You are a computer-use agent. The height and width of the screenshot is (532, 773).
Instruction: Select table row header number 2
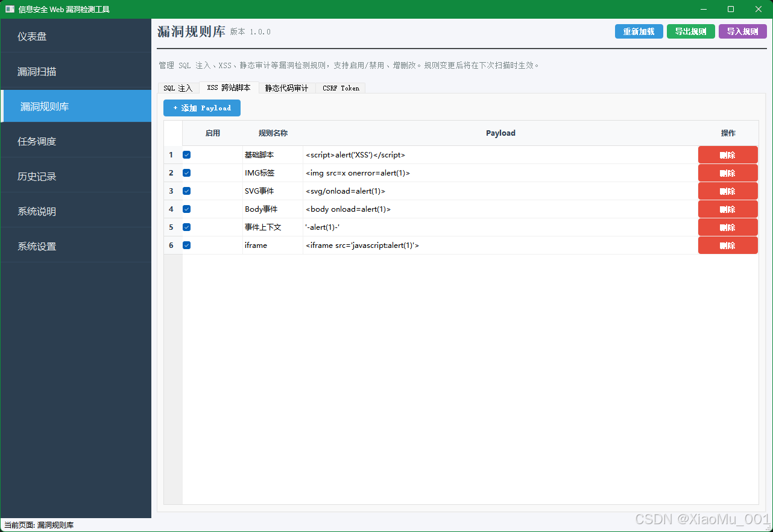coord(173,173)
